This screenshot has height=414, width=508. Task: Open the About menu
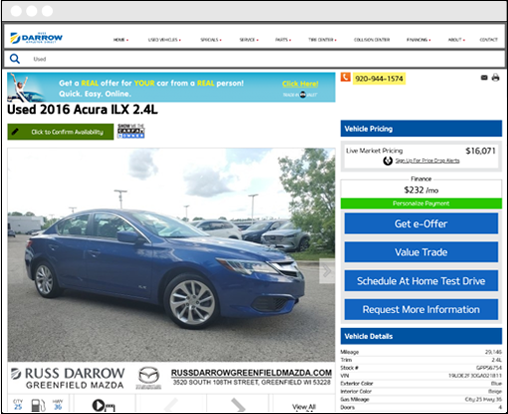pos(456,40)
